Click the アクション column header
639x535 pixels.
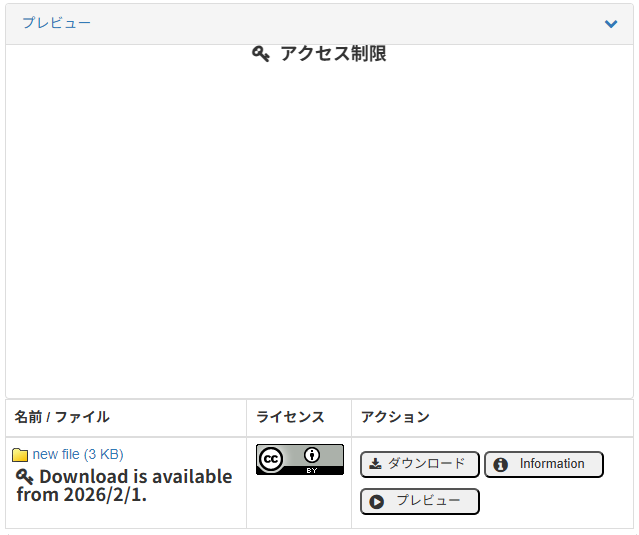(x=395, y=417)
